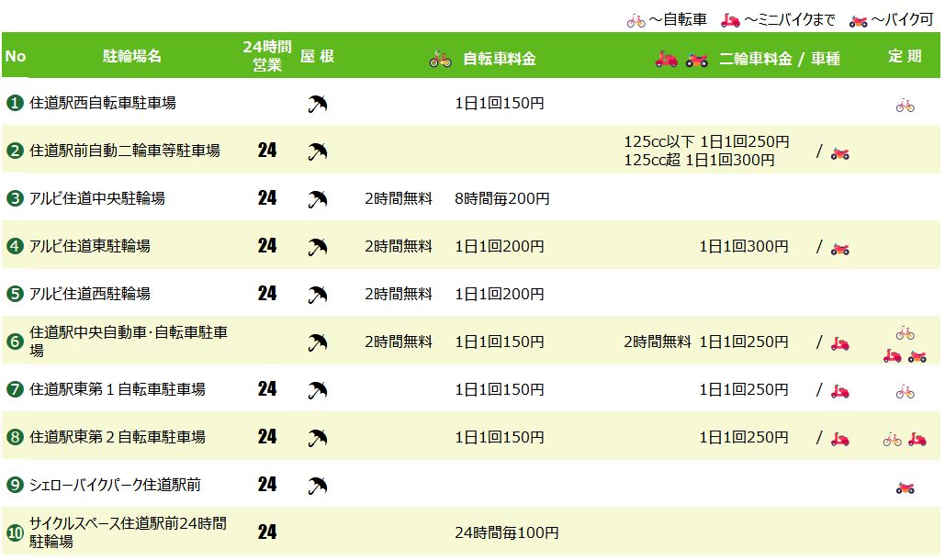Click the bicycle pass icon for 住道駅東第1自転車駐車場
This screenshot has width=945, height=560.
pyautogui.click(x=905, y=392)
